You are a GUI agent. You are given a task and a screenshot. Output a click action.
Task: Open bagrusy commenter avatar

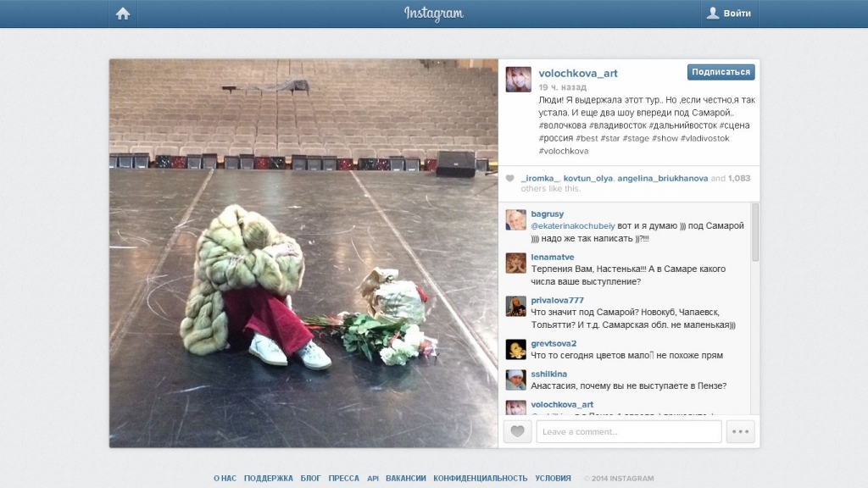516,219
